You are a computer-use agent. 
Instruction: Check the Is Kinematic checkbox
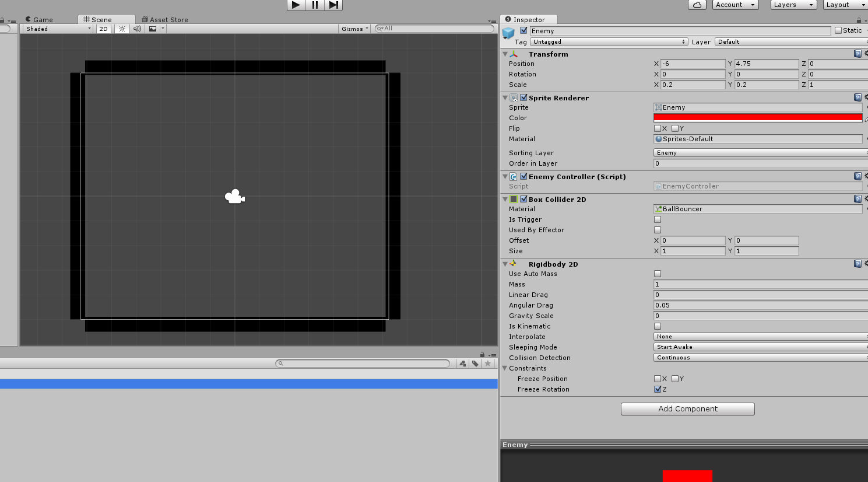[658, 326]
